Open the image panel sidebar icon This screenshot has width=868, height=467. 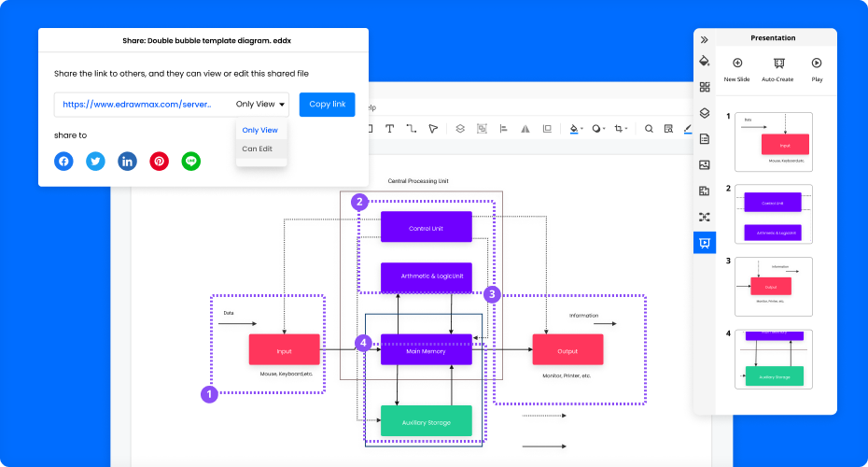705,164
